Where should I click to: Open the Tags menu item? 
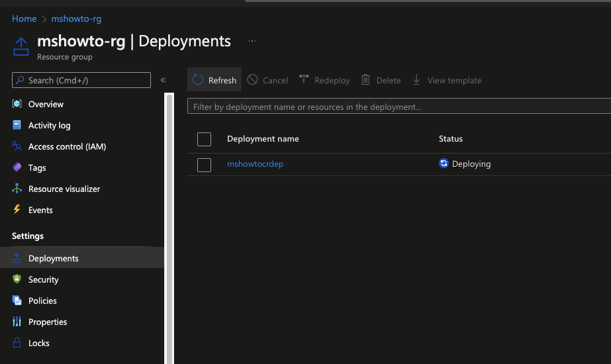[x=37, y=168]
